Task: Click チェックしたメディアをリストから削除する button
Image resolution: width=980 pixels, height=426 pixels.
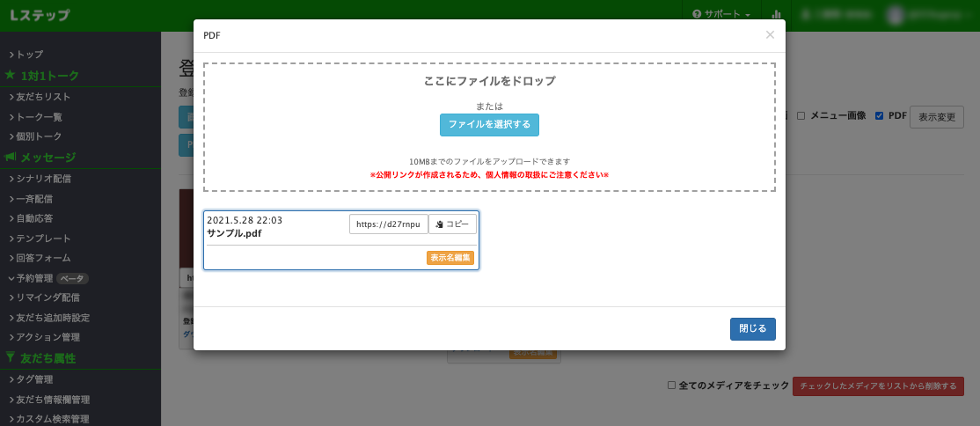Action: (x=878, y=386)
